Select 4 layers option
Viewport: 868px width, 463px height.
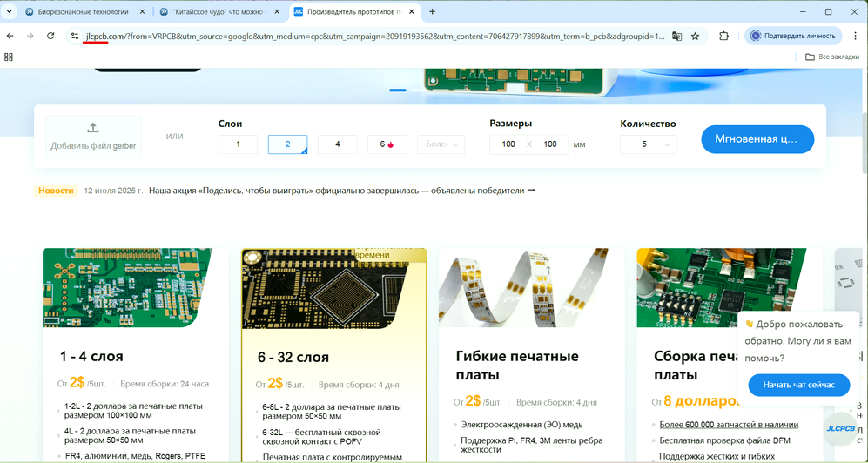point(338,144)
